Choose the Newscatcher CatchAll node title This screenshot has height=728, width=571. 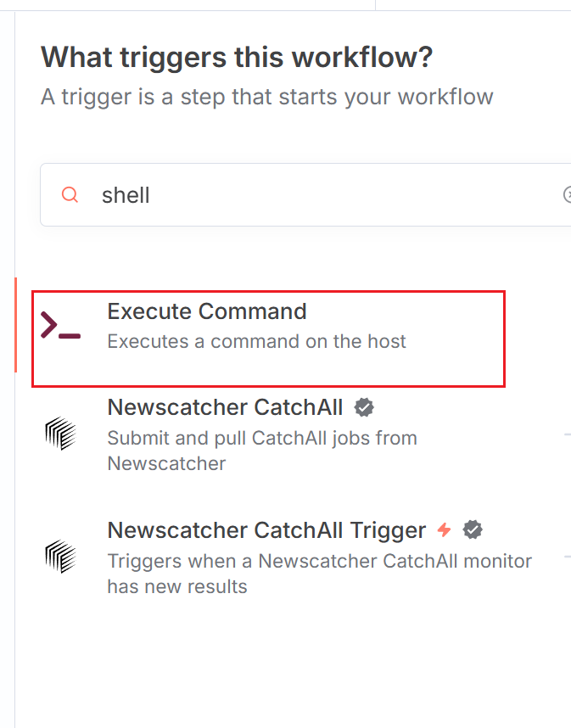[x=225, y=407]
